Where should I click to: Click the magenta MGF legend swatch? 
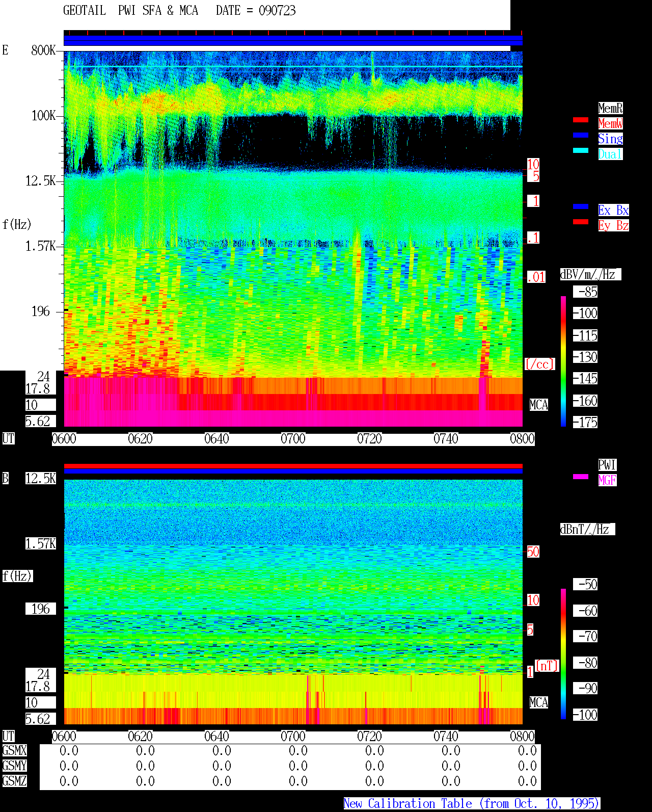(581, 477)
